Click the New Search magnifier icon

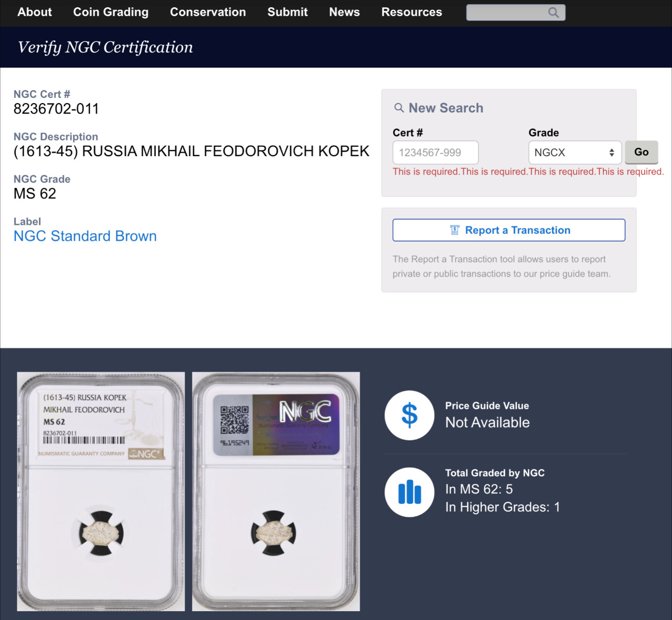pyautogui.click(x=399, y=108)
